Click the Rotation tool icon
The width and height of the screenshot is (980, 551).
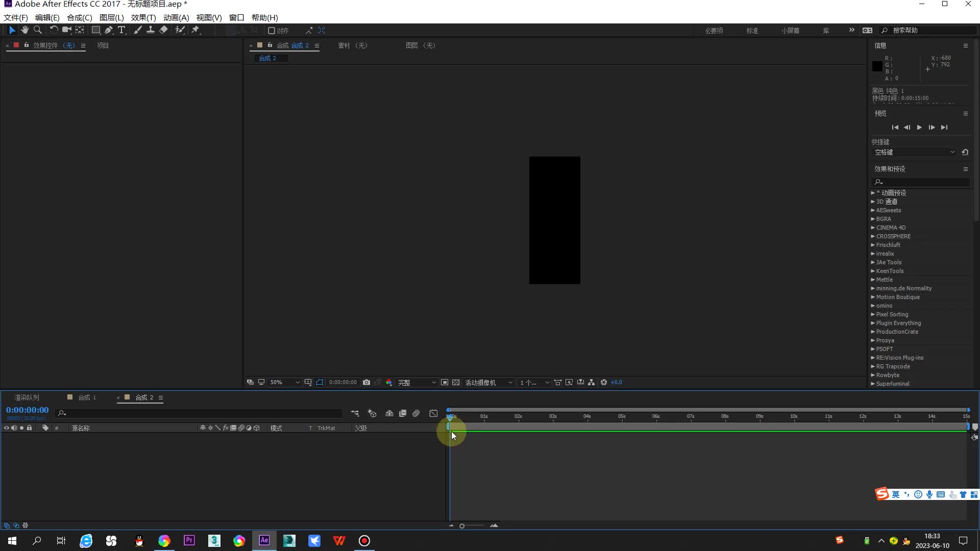pyautogui.click(x=52, y=30)
